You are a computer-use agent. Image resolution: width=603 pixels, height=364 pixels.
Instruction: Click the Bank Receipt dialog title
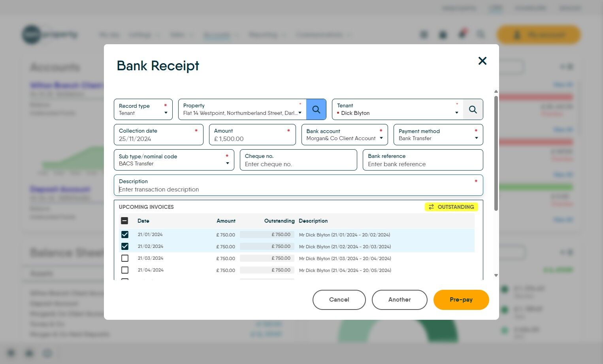[x=158, y=66]
